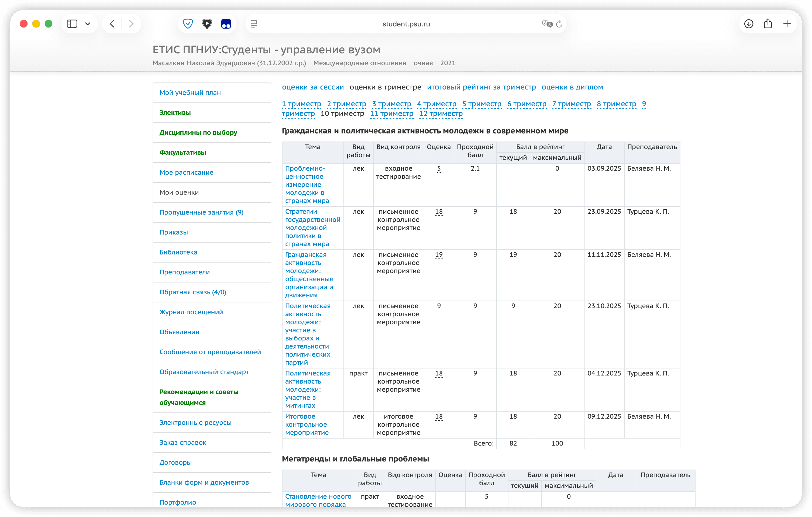The image size is (812, 517).
Task: Click the student.psu.ru address field
Action: tap(406, 24)
